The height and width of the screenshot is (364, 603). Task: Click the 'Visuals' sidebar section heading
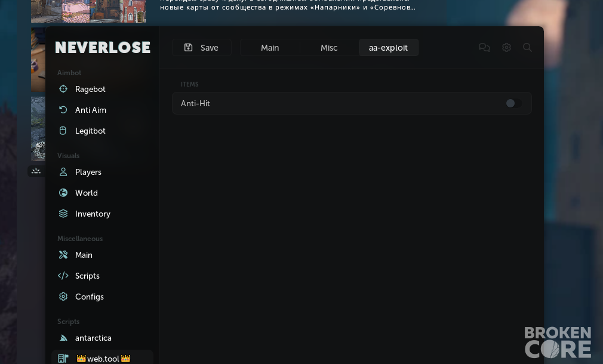tap(69, 156)
